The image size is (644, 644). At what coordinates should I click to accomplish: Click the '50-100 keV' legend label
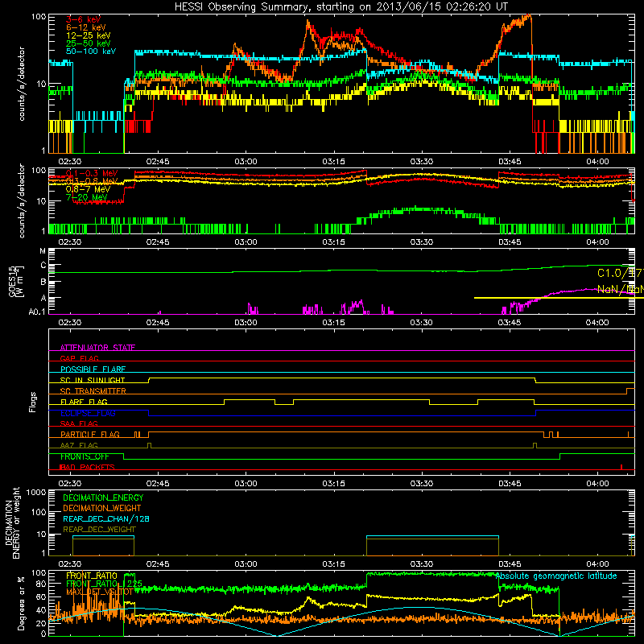91,52
